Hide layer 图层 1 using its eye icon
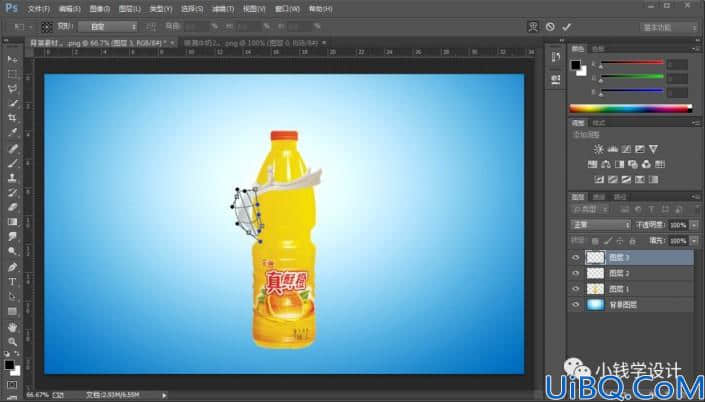 [x=576, y=289]
